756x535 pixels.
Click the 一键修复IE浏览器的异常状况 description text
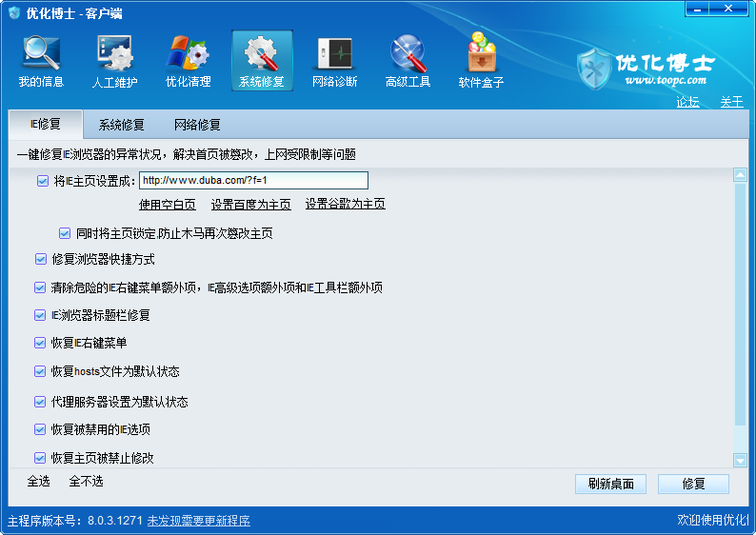click(186, 155)
